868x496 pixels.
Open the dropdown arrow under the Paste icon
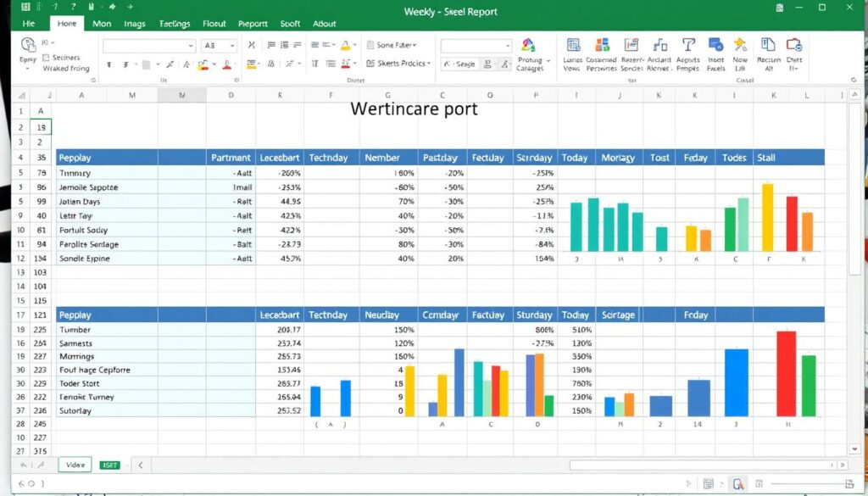click(27, 70)
